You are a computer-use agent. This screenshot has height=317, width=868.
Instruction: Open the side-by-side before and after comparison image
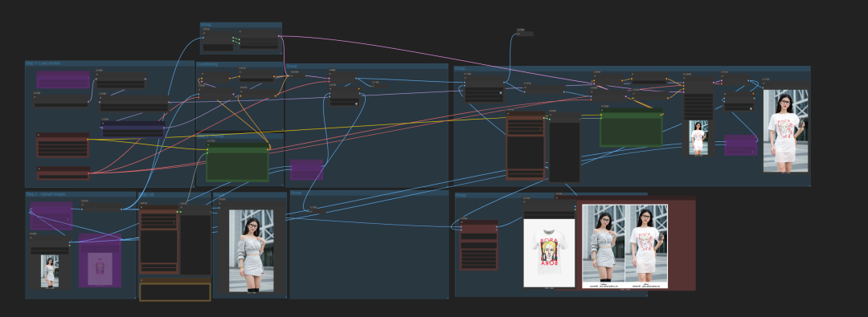click(x=624, y=246)
